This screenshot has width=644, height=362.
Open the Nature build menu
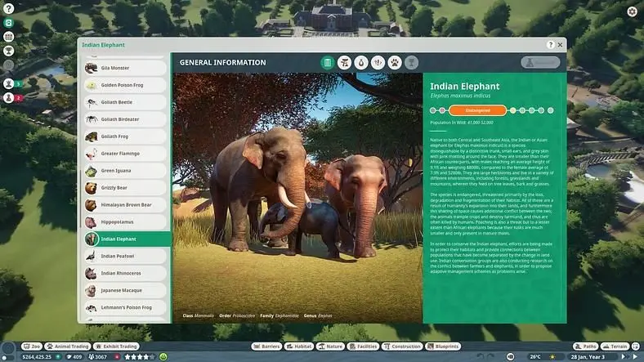(330, 346)
